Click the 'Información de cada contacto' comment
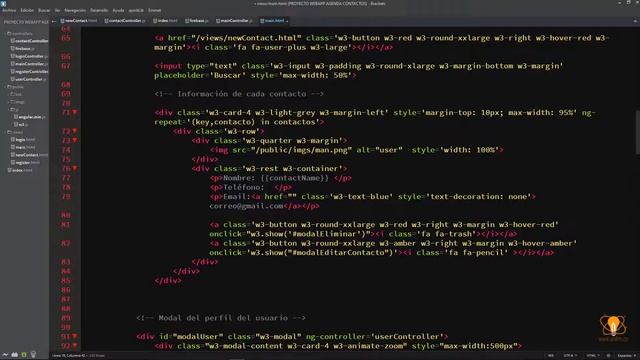This screenshot has width=640, height=360. click(x=239, y=94)
